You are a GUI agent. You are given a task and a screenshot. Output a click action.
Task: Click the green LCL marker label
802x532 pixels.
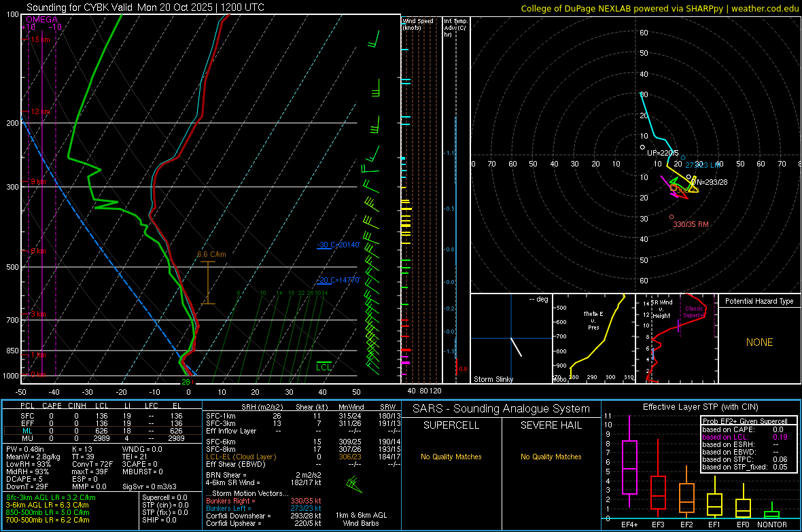pos(324,367)
